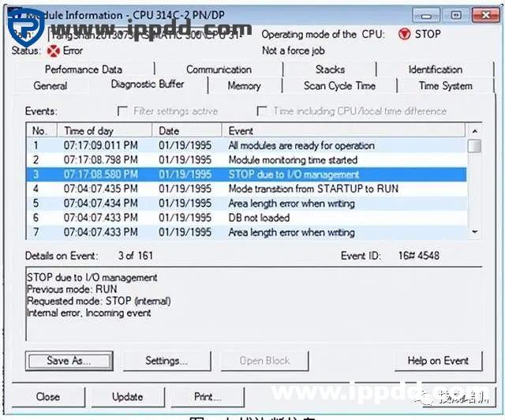The height and width of the screenshot is (420, 505).
Task: Select the General tab
Action: pyautogui.click(x=50, y=86)
